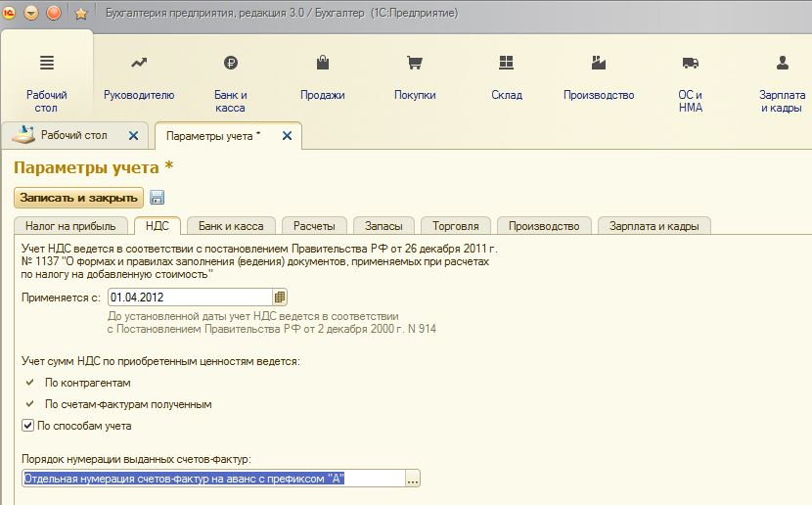
Task: Close the Параметры учета tab
Action: [x=287, y=136]
